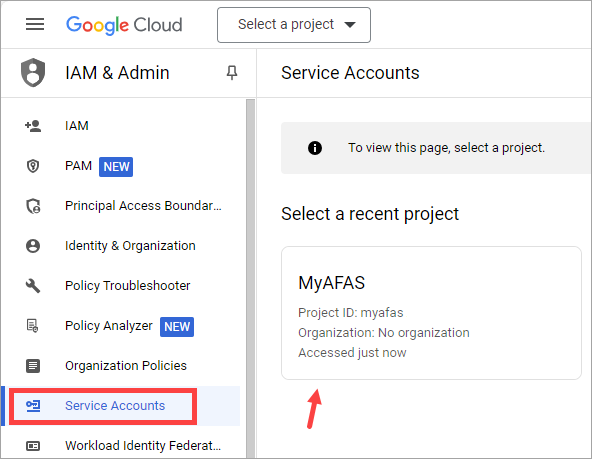The image size is (592, 459).
Task: Click the Google Cloud logo
Action: [124, 25]
